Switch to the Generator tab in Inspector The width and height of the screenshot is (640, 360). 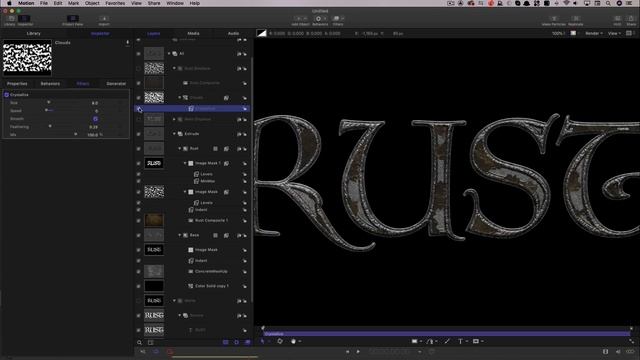point(116,84)
